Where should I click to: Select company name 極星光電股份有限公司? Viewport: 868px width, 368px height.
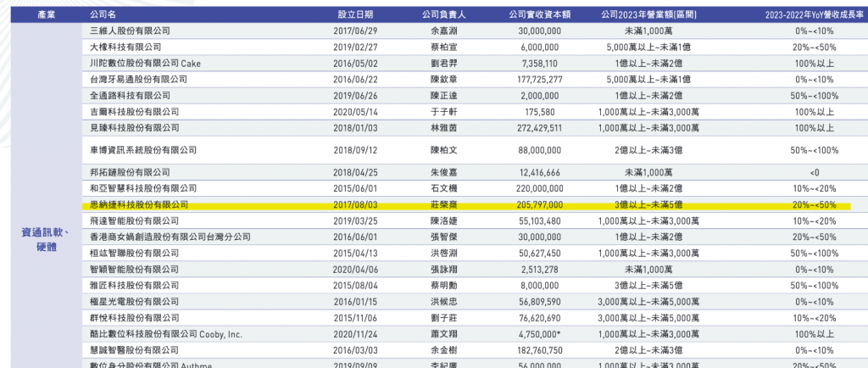(134, 302)
